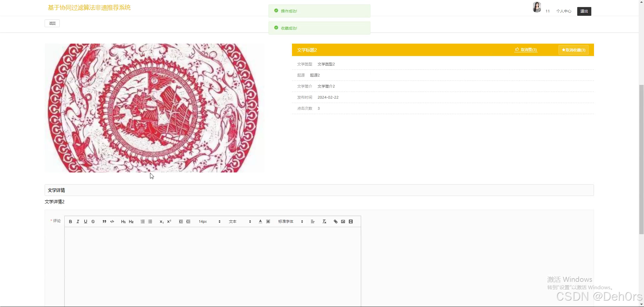Toggle underline formatting in comment editor
644x307 pixels.
tap(86, 221)
